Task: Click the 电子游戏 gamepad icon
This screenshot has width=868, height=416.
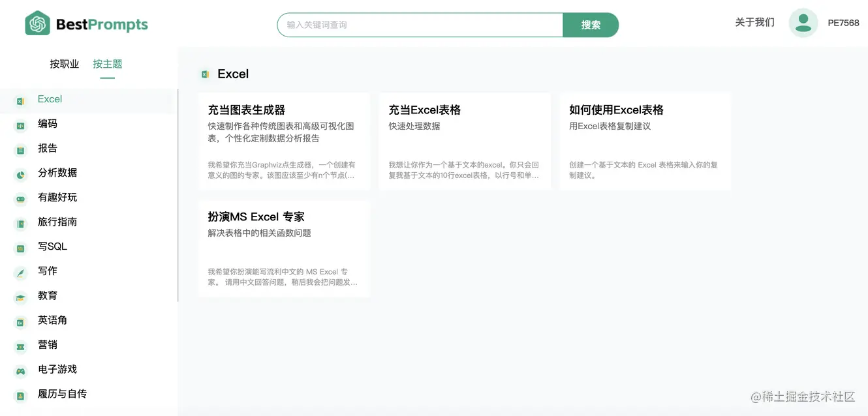Action: (x=20, y=371)
